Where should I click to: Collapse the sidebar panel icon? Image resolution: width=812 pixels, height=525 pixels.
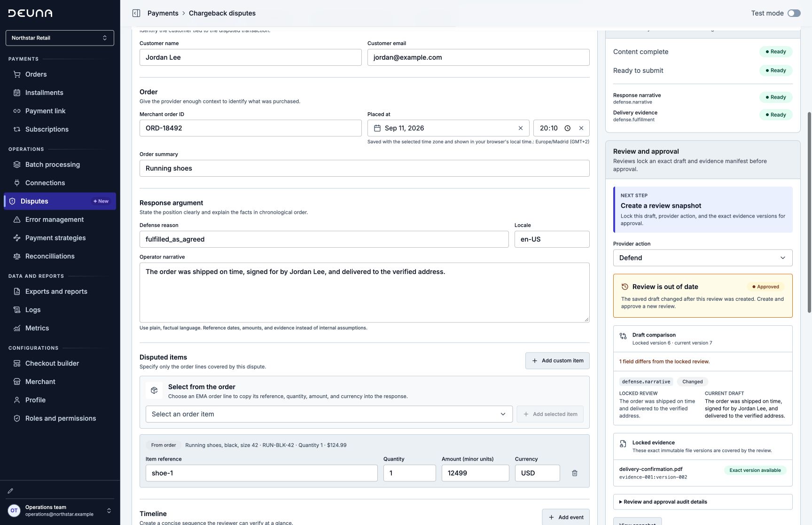point(136,13)
